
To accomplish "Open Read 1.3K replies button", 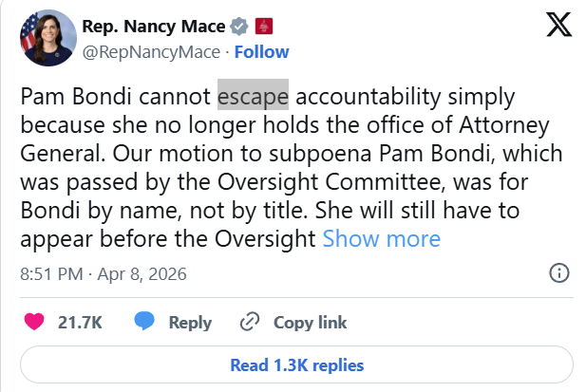I will click(296, 364).
